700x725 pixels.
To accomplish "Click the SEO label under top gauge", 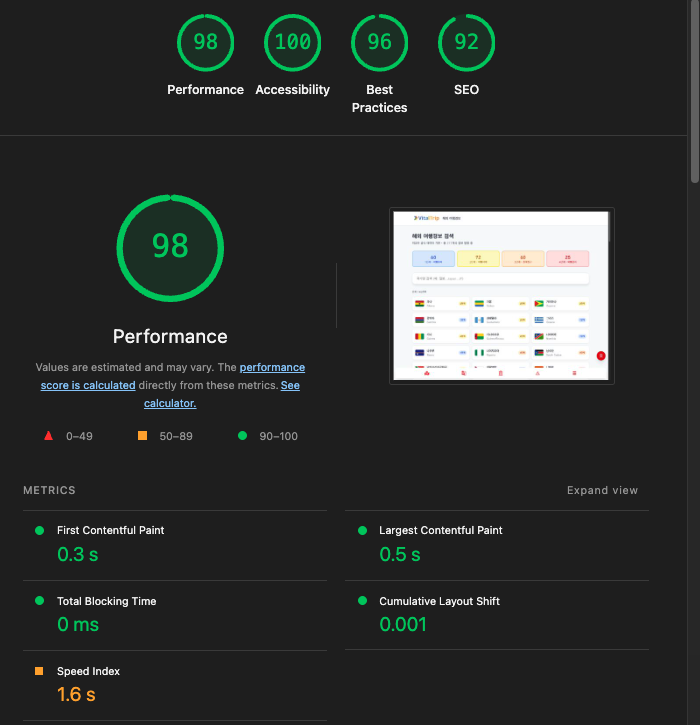I will click(x=467, y=90).
